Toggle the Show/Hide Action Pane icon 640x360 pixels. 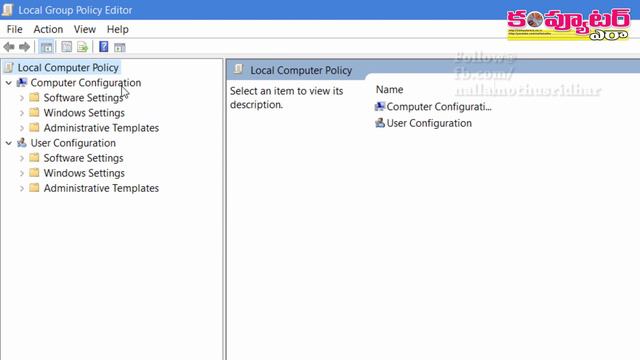(120, 47)
